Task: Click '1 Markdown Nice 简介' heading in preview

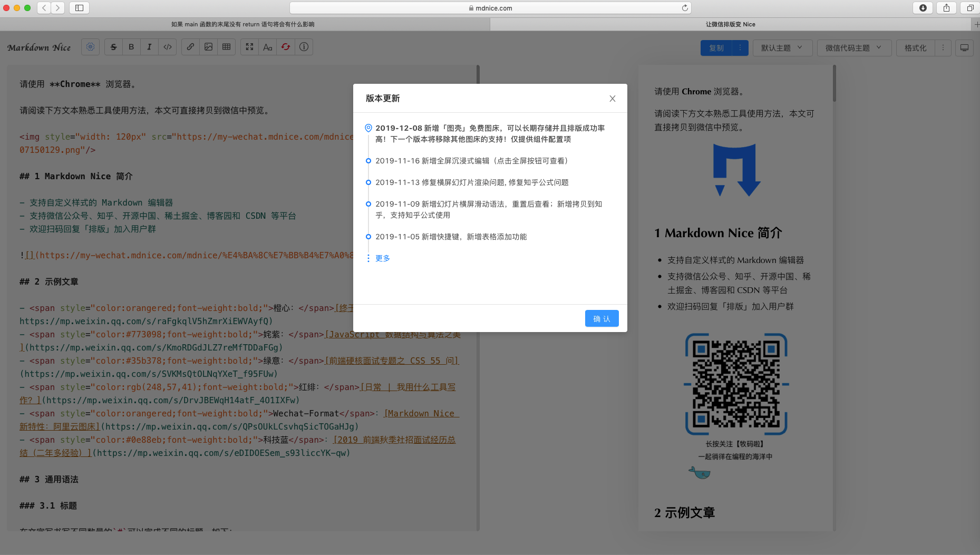Action: point(718,233)
